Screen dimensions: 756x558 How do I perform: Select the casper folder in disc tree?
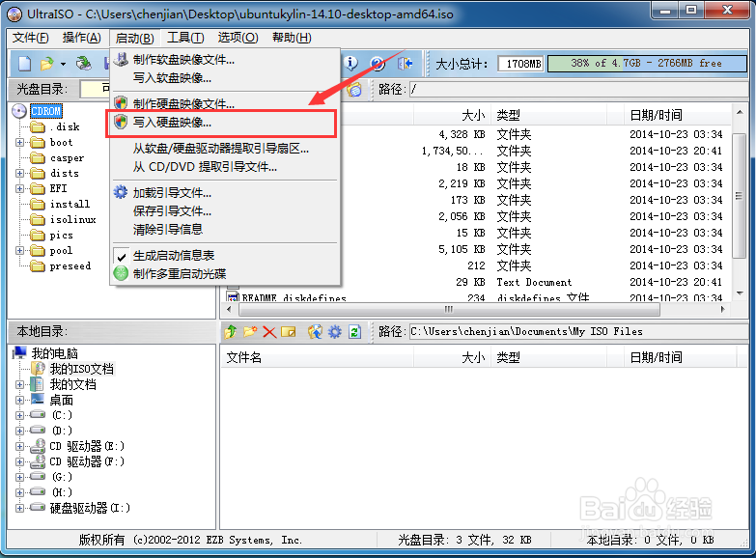pyautogui.click(x=67, y=157)
